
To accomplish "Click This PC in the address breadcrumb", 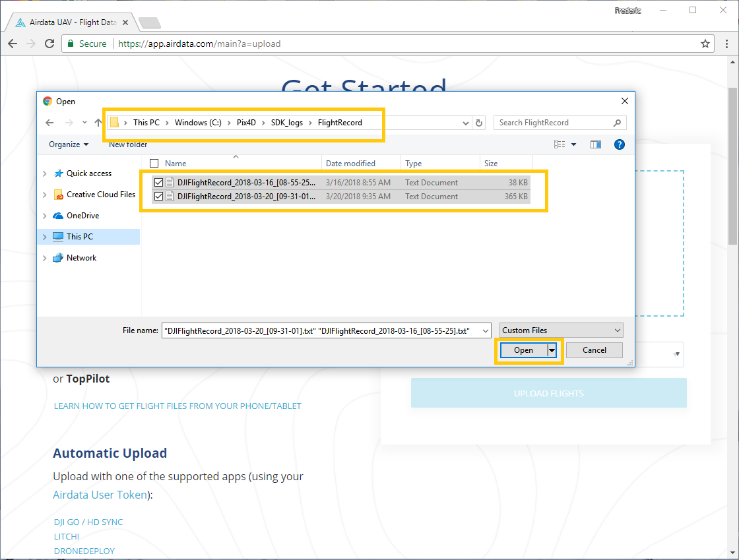I will click(x=146, y=123).
